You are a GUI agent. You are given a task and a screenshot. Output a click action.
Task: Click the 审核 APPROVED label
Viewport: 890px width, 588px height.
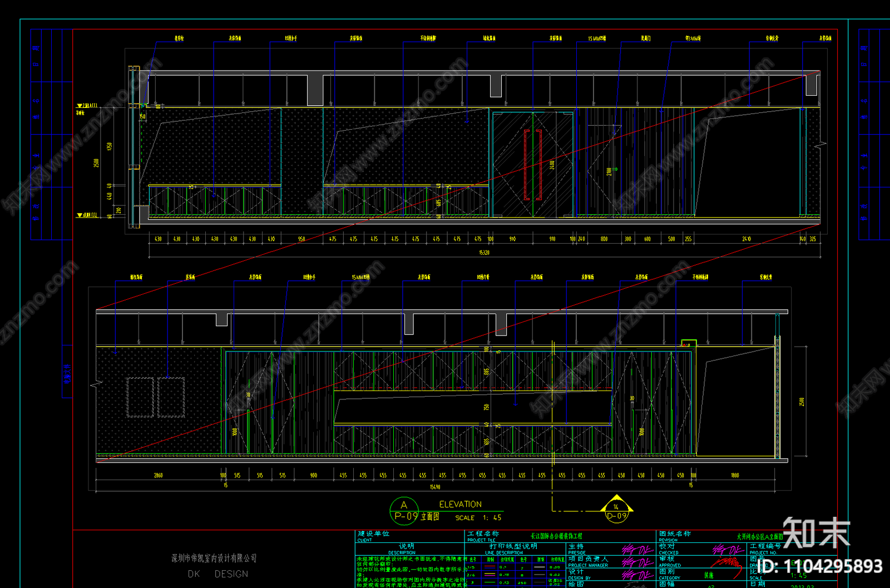(669, 562)
